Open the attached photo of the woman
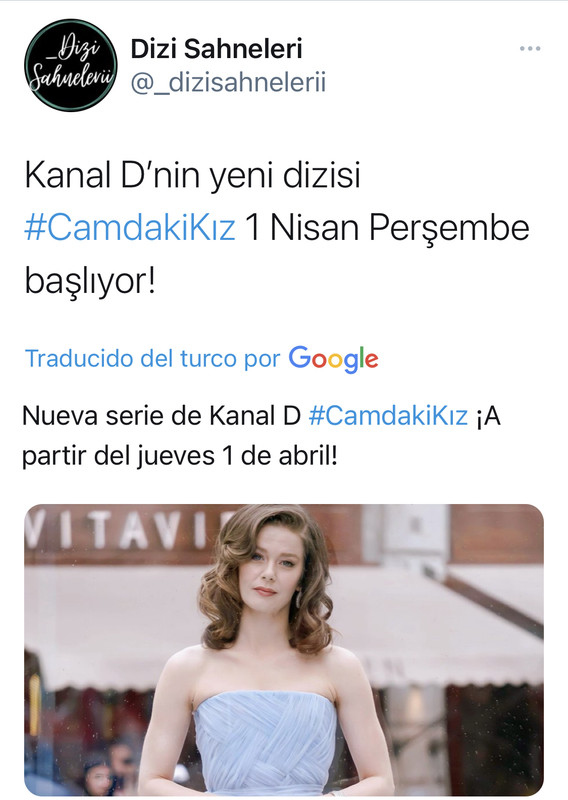568x800 pixels. coord(284,649)
